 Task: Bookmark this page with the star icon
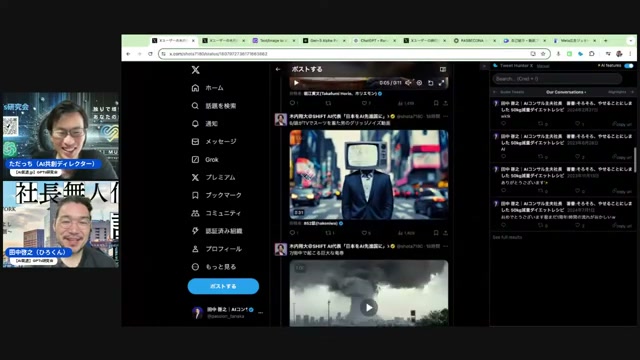tap(543, 54)
